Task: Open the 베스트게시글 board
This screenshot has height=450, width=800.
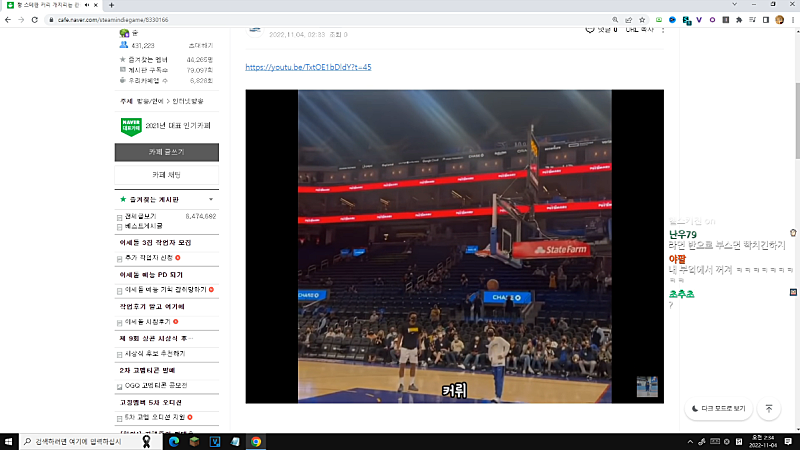Action: point(144,226)
